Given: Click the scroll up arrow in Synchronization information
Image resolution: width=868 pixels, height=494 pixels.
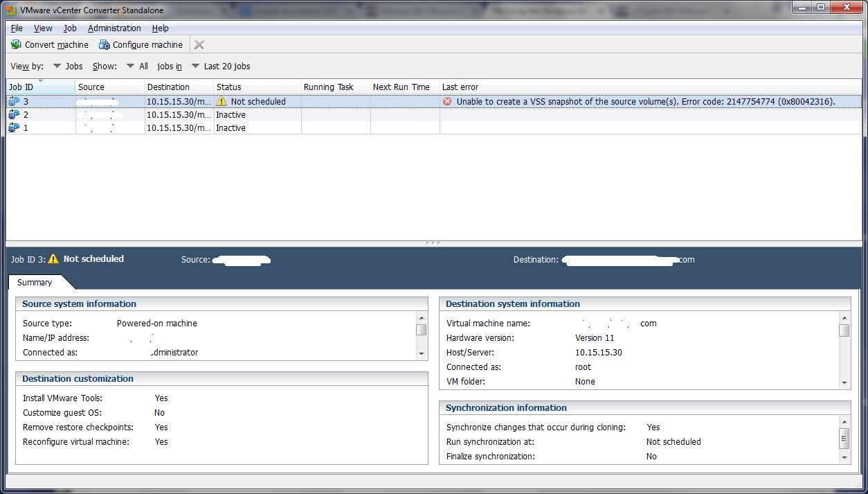Looking at the screenshot, I should pyautogui.click(x=844, y=421).
